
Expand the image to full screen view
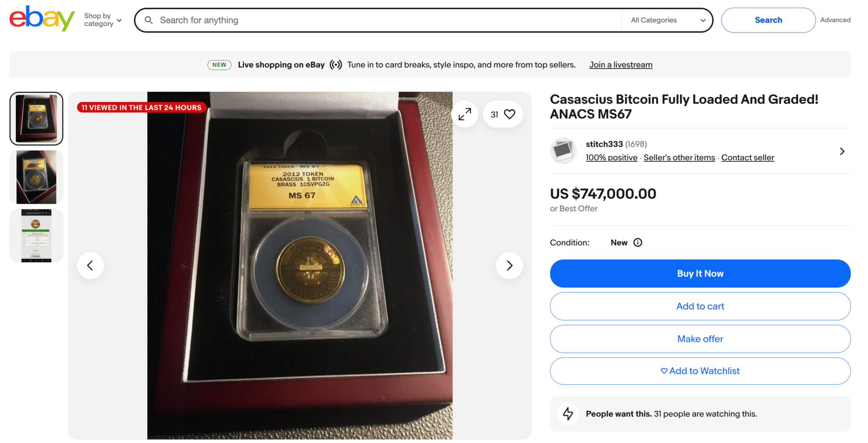click(x=465, y=114)
